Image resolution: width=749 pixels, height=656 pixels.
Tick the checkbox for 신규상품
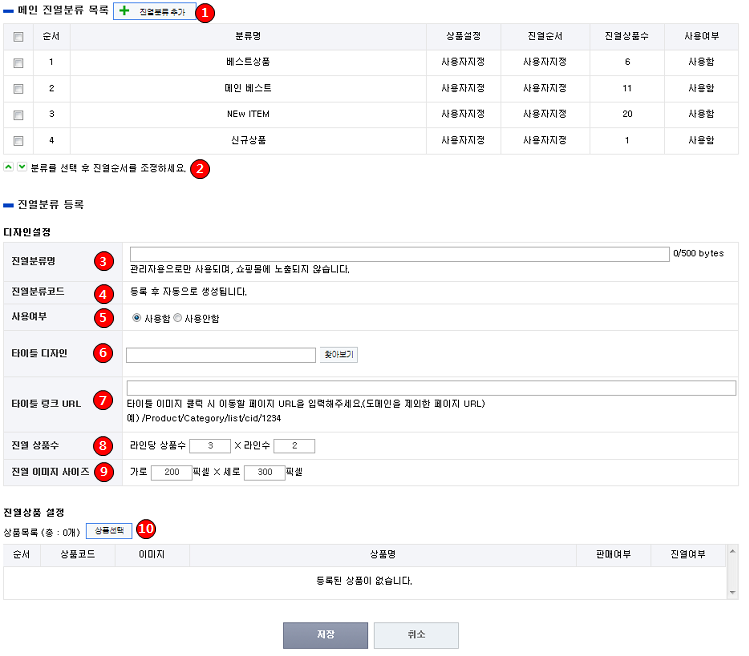pos(18,140)
